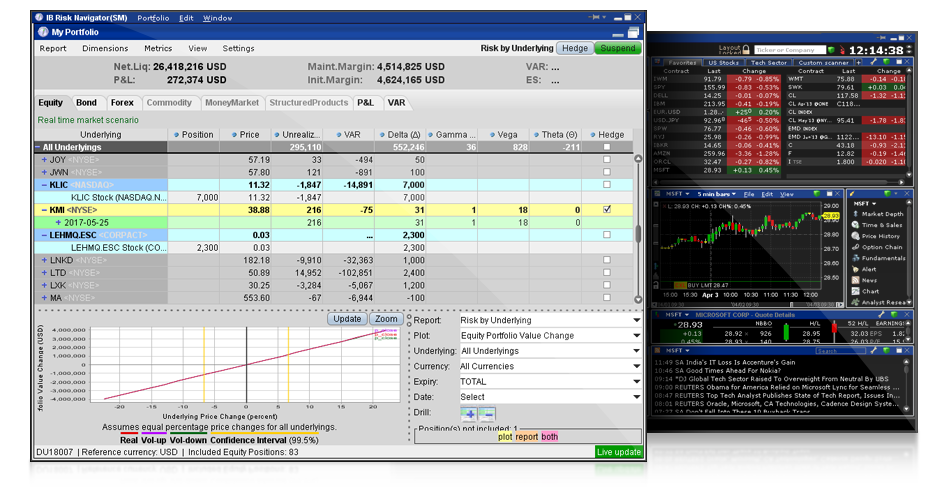Image resolution: width=948 pixels, height=500 pixels.
Task: Open the Date dropdown showing Select
Action: click(550, 397)
